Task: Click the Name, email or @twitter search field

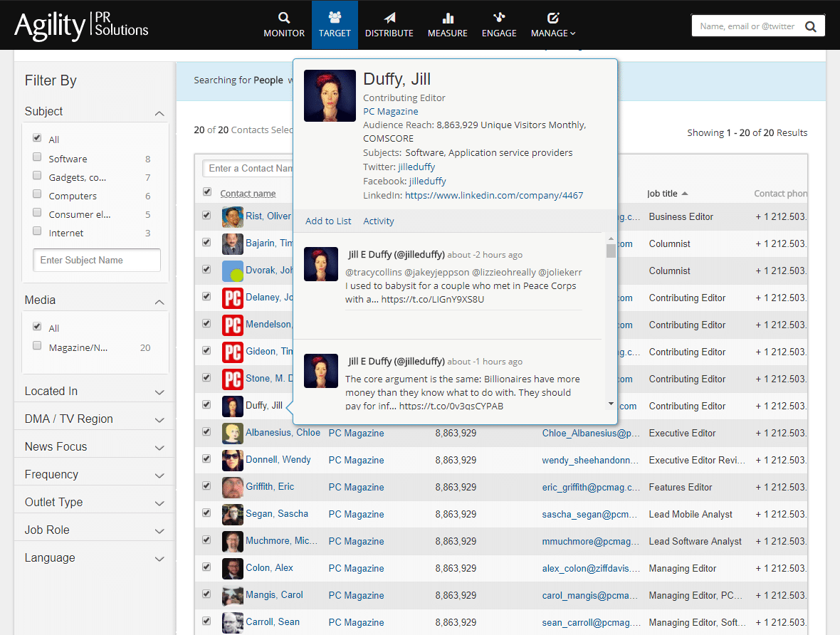Action: coord(748,26)
